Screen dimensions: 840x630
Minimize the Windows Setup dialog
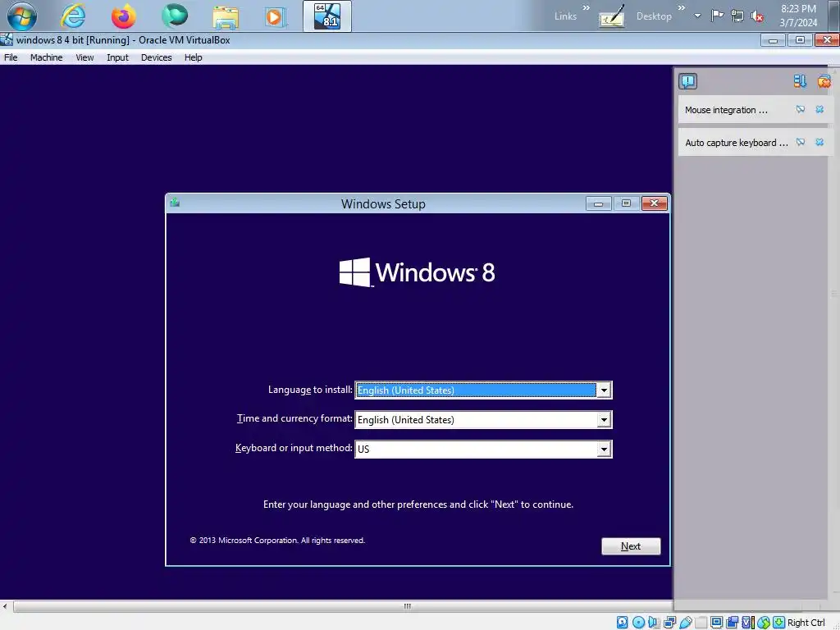598,203
